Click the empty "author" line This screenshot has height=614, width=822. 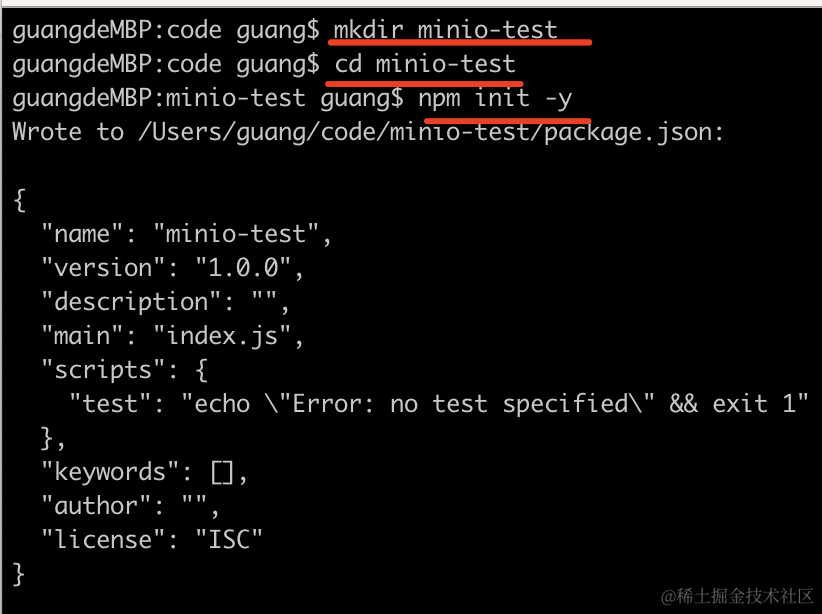pos(129,506)
